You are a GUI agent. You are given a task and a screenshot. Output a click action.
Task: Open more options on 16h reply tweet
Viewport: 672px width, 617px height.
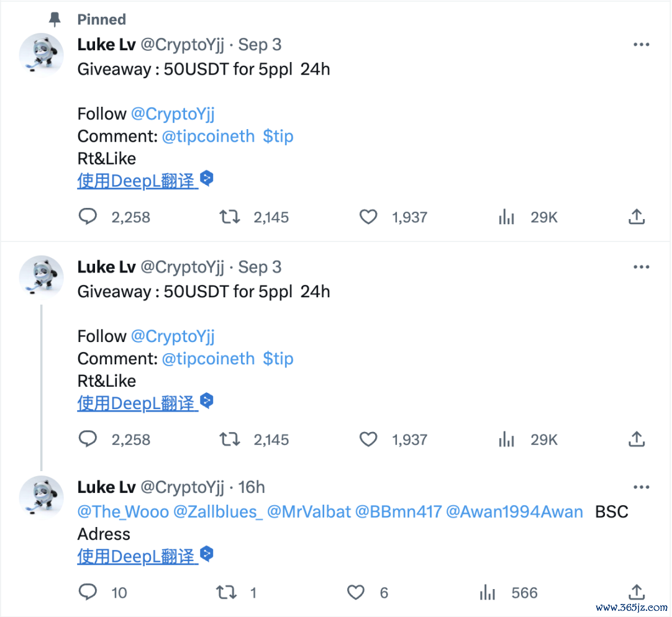point(641,487)
